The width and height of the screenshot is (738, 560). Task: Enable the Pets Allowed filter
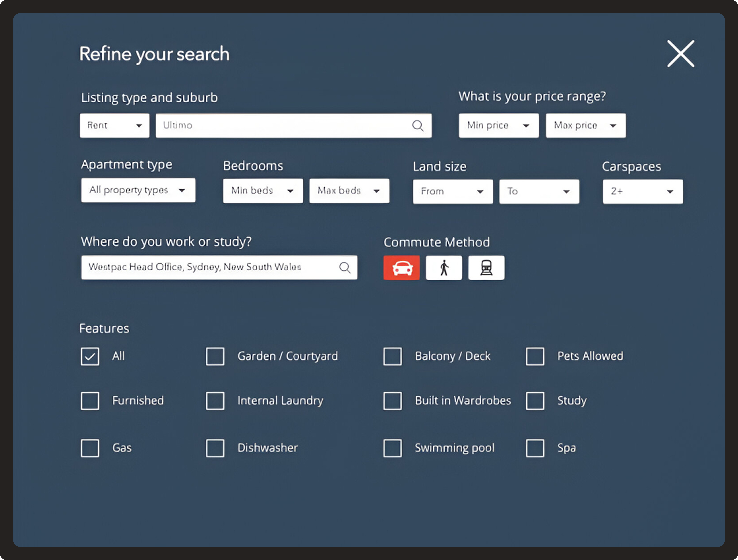[x=535, y=356]
